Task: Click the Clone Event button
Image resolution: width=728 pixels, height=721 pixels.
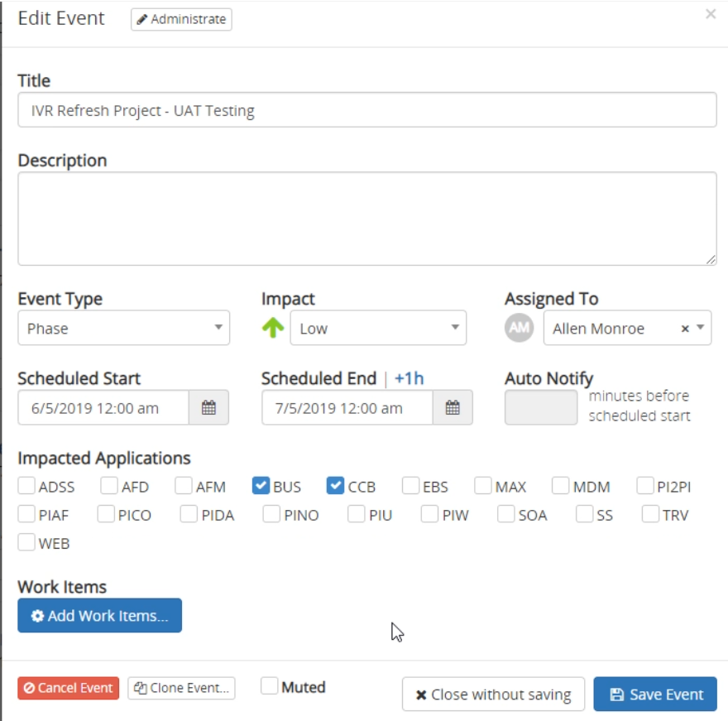Action: point(181,688)
